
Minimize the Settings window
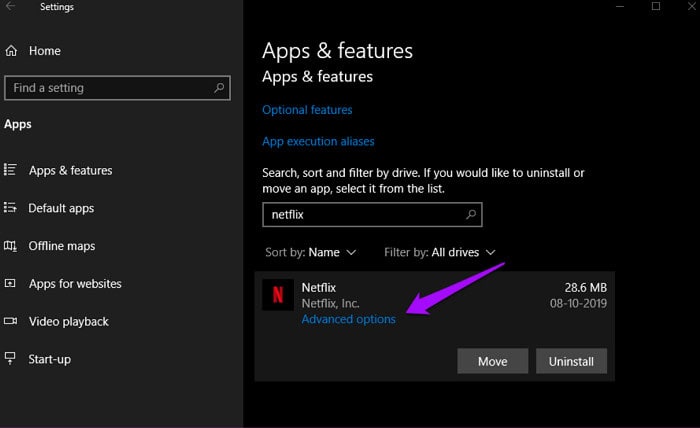pos(620,6)
